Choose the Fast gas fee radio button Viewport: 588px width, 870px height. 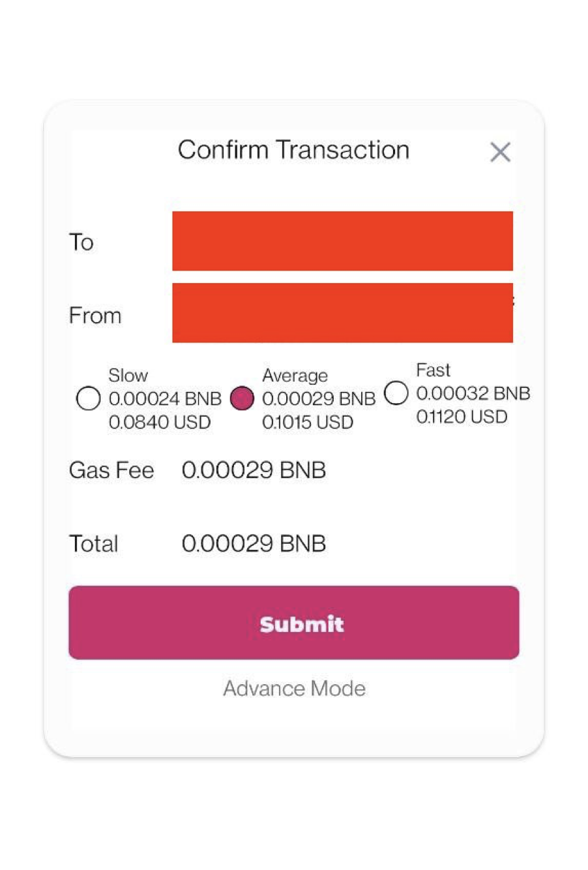click(x=396, y=393)
